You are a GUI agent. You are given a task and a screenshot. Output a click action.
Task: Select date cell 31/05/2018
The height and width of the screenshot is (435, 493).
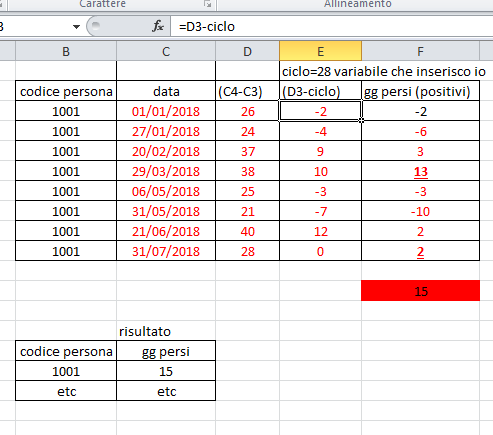coord(166,211)
